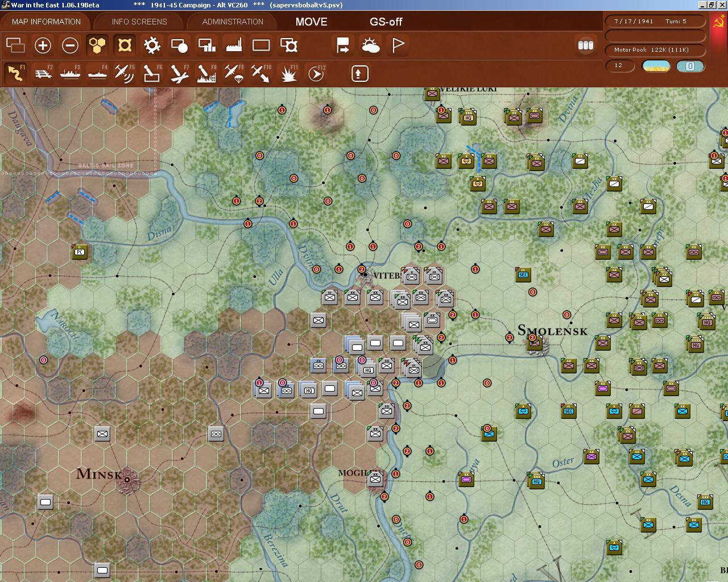
Task: Toggle the counter-with-gear display icon
Action: [x=289, y=45]
